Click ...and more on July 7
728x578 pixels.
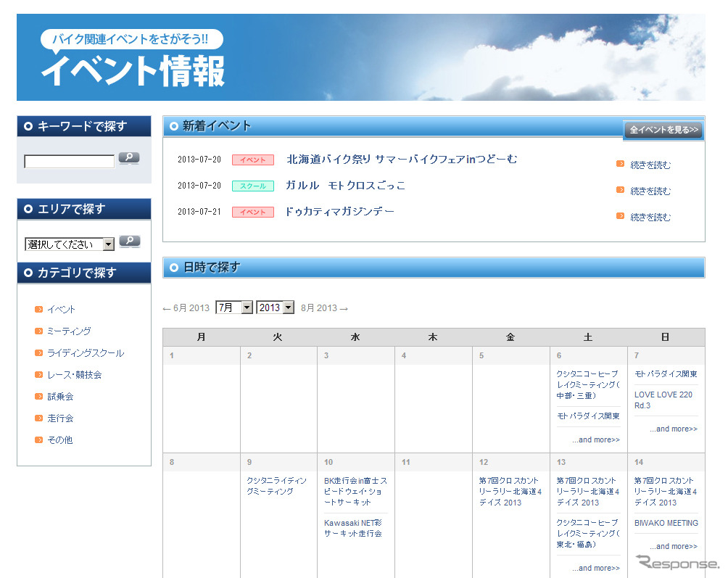pos(673,429)
